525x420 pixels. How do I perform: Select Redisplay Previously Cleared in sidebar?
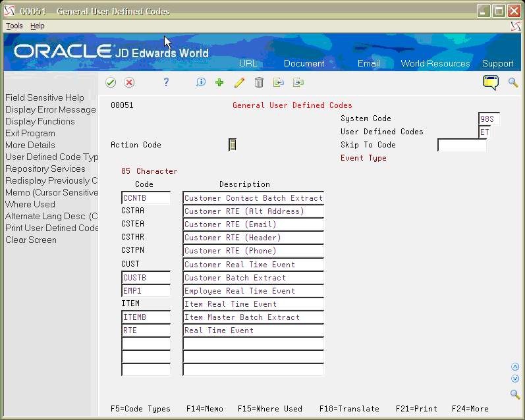[x=51, y=180]
